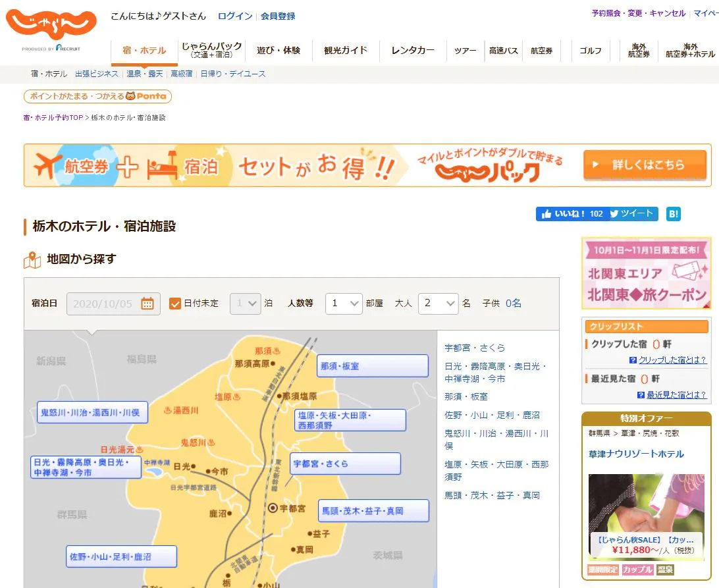Open the nights count dropdown
The height and width of the screenshot is (588, 719).
246,304
